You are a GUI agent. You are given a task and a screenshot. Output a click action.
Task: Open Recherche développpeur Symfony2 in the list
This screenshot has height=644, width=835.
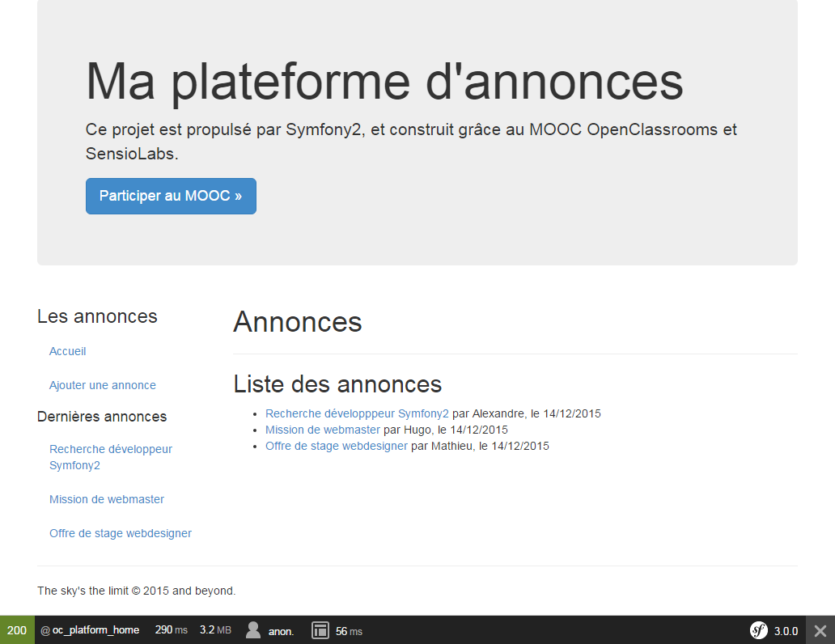pos(357,413)
